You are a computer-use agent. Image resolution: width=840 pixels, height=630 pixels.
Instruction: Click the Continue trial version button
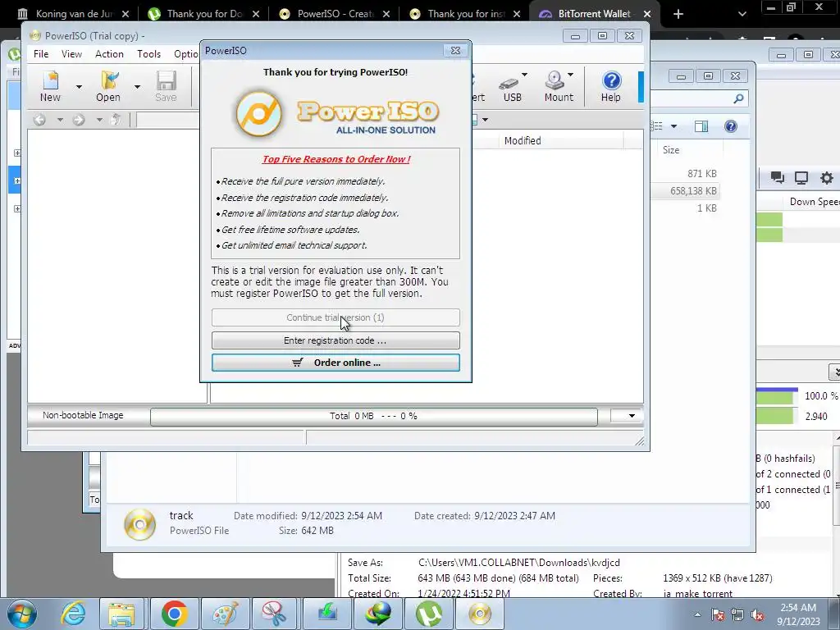pyautogui.click(x=336, y=317)
